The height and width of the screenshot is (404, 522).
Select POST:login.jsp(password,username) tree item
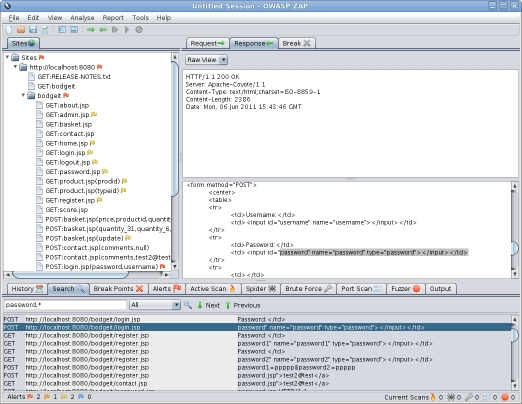(x=102, y=267)
